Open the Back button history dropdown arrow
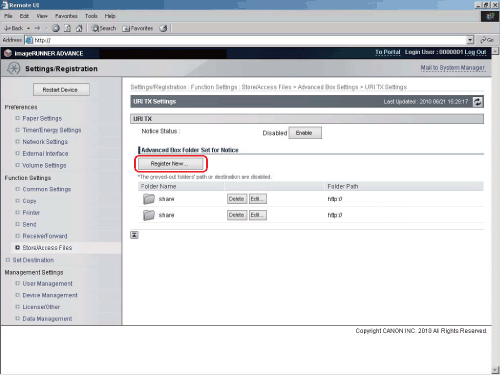The height and width of the screenshot is (375, 500). click(28, 28)
